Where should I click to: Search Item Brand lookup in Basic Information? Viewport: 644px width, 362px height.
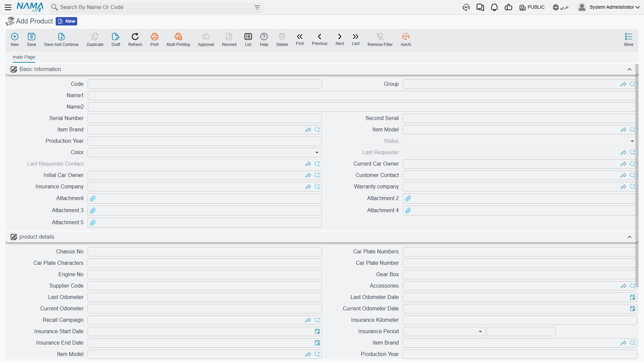(317, 130)
